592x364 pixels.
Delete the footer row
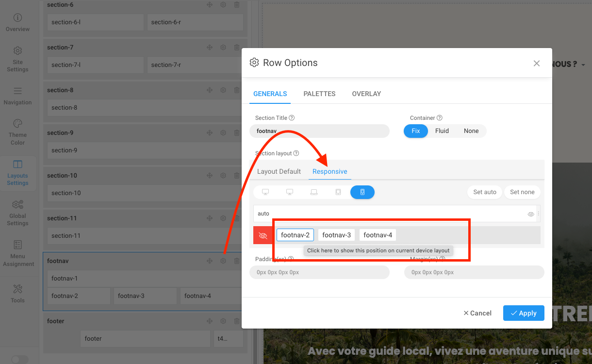(x=237, y=321)
